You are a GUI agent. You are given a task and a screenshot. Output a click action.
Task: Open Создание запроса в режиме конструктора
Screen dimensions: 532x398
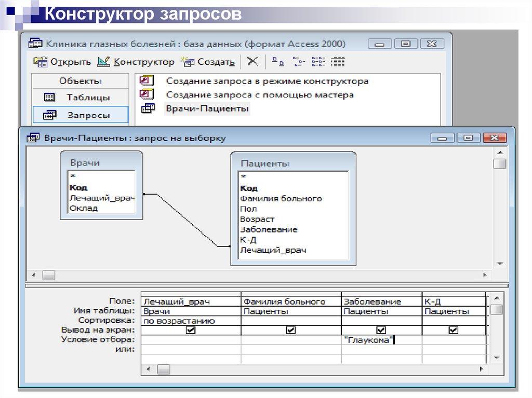[267, 81]
